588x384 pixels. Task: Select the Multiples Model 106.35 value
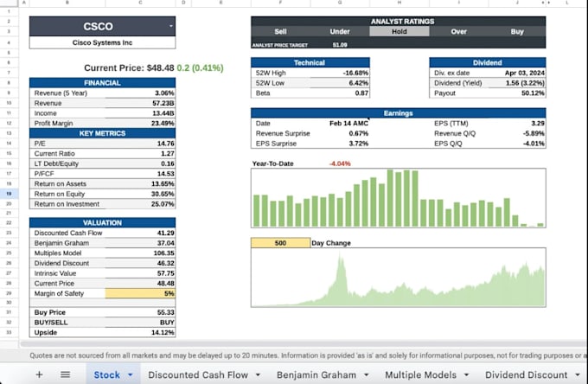[164, 253]
